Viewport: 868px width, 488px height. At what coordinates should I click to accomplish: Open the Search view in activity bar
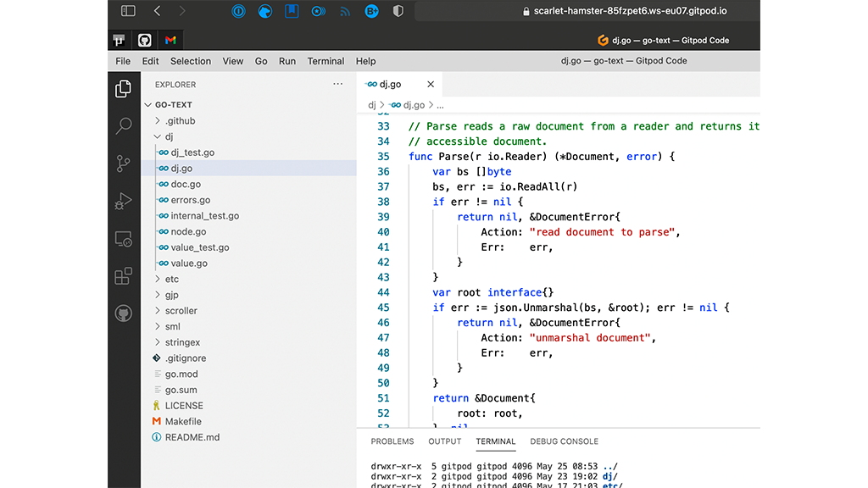click(124, 126)
